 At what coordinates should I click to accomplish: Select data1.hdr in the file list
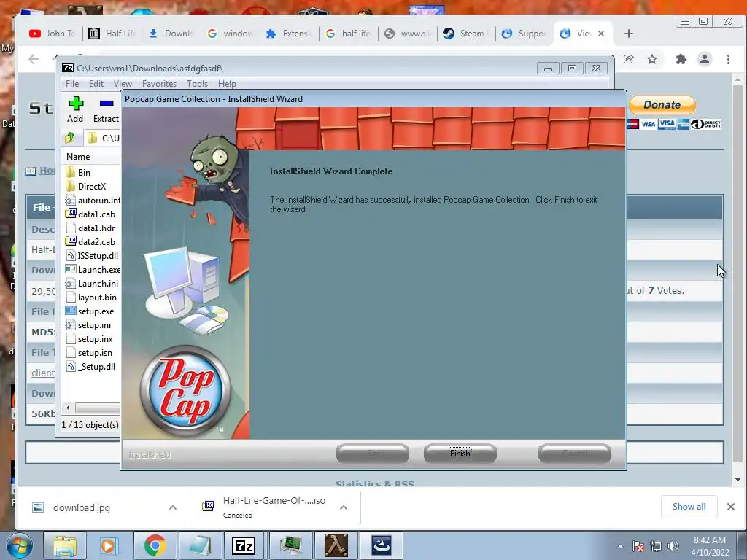point(91,227)
